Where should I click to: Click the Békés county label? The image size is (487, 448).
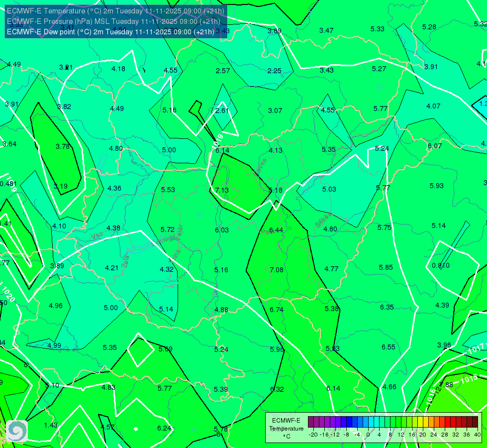point(323,220)
